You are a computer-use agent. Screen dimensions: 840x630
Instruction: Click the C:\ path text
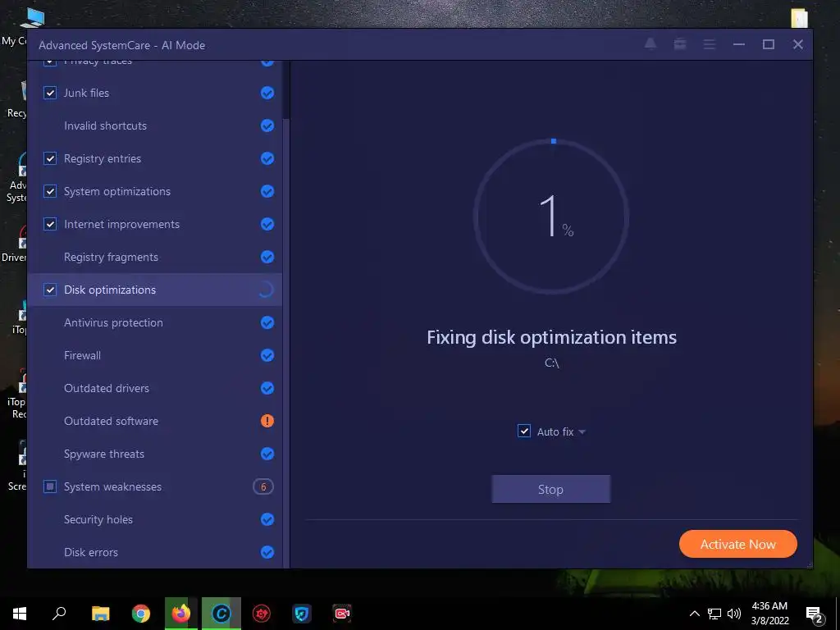551,363
